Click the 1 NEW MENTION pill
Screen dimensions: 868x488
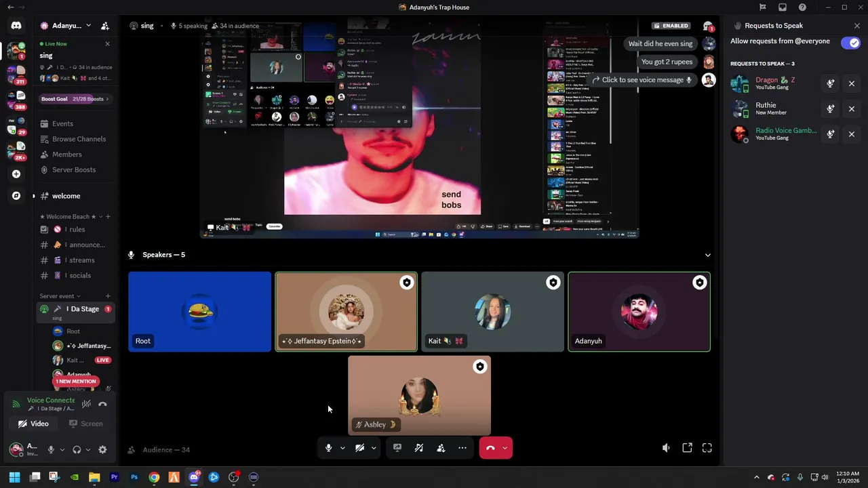coord(76,382)
